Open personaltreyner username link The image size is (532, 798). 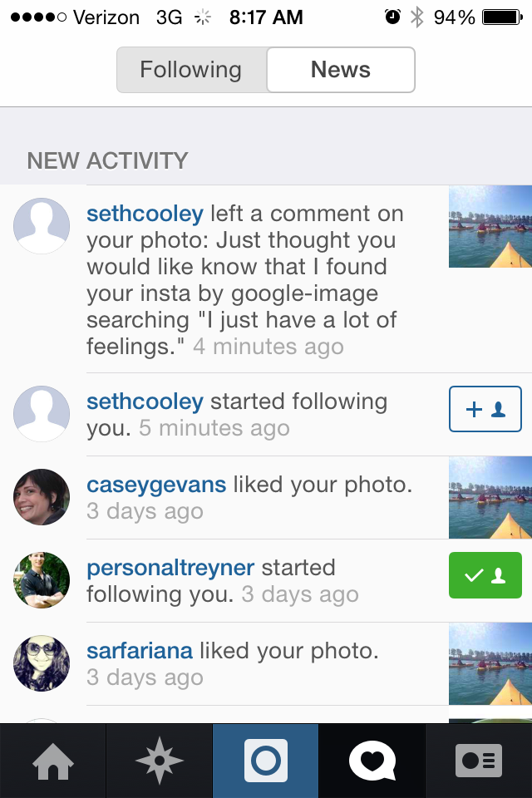(170, 568)
